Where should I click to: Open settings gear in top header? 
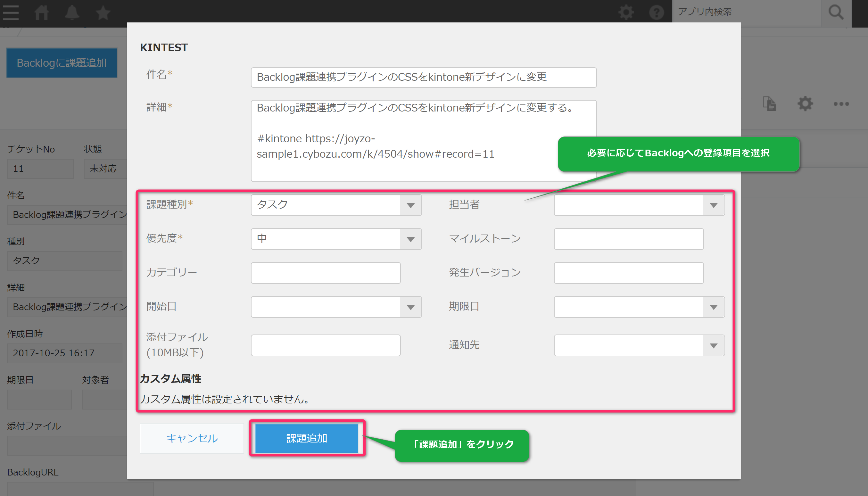click(x=626, y=12)
